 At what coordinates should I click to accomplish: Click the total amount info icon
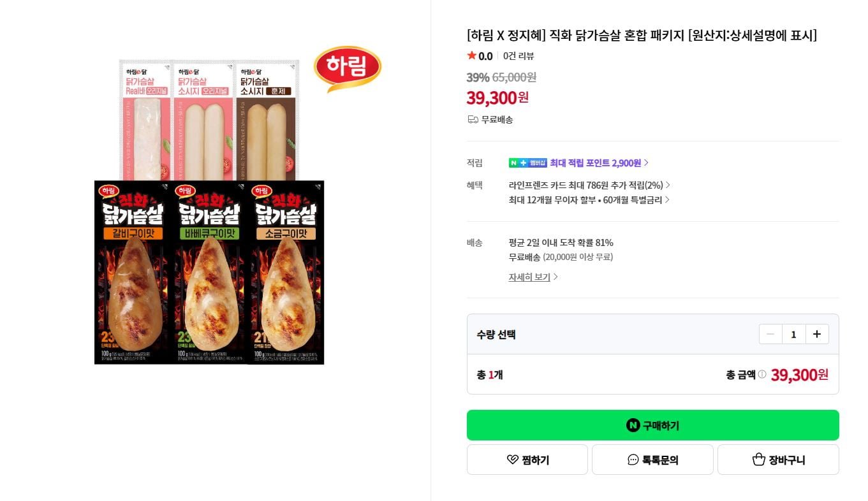click(x=761, y=374)
